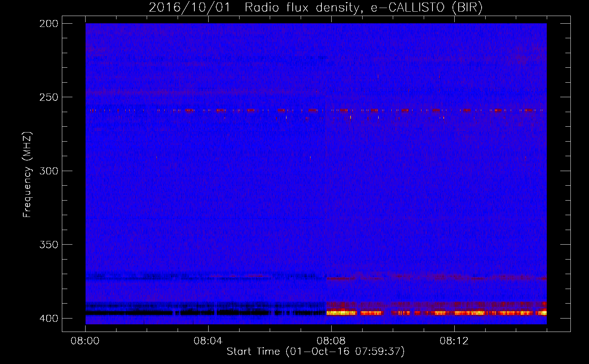Click the dotted red interference line near 260 MHz

pyautogui.click(x=316, y=110)
